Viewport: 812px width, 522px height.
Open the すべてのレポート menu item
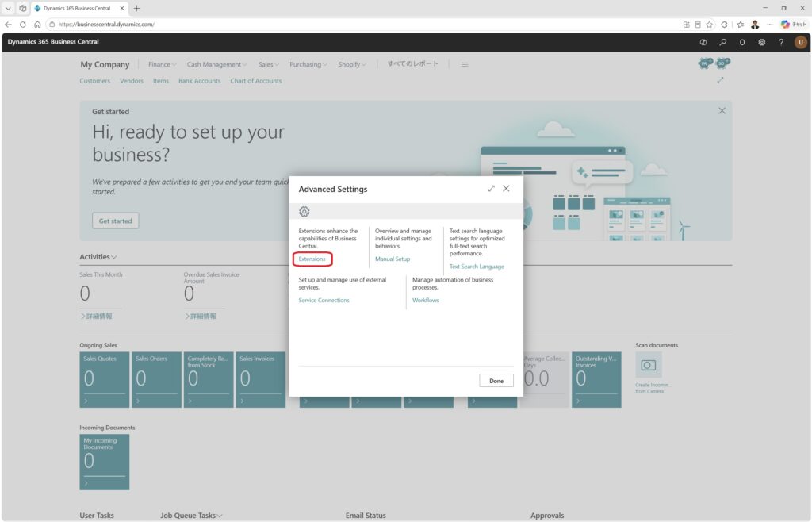[412, 63]
